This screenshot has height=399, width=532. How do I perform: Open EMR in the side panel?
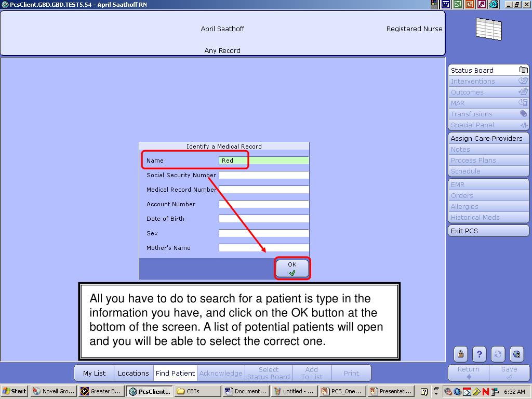click(x=488, y=184)
